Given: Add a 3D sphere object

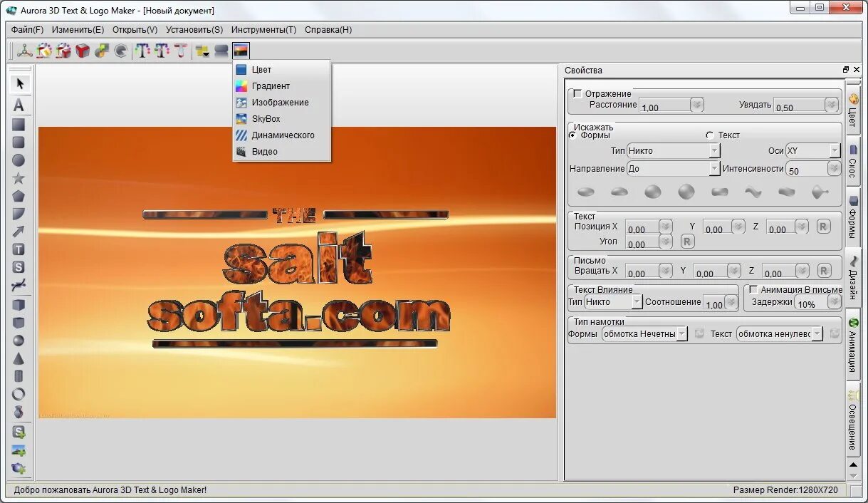Looking at the screenshot, I should (19, 341).
